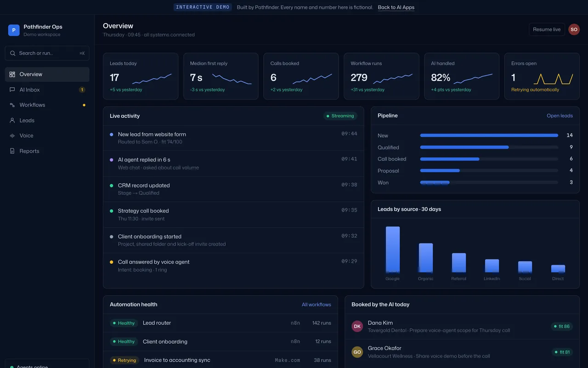Select the Google bar in the chart

(x=393, y=249)
